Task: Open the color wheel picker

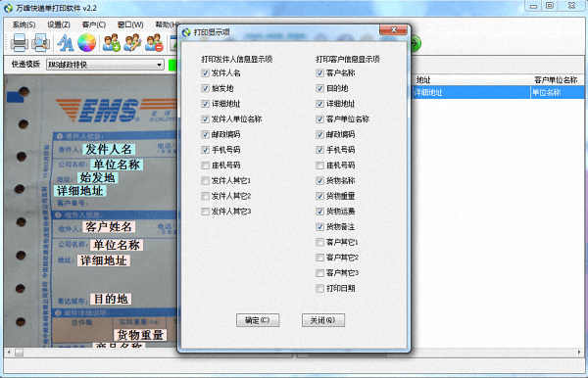Action: 86,43
